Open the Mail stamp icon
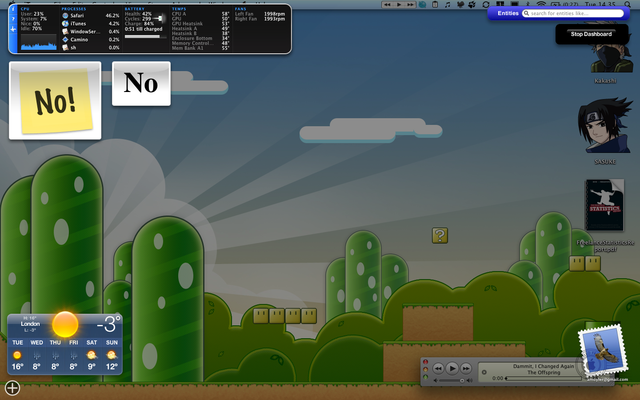The image size is (640, 400). coord(602,350)
